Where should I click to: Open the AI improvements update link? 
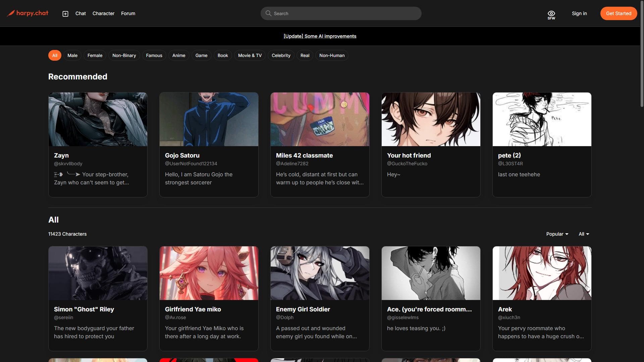click(x=320, y=36)
